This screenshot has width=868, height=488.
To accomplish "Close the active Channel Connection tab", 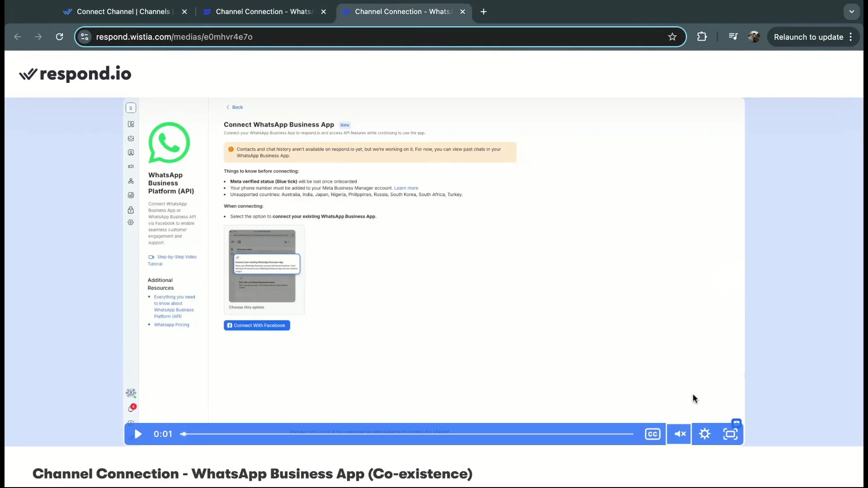I will coord(462,12).
